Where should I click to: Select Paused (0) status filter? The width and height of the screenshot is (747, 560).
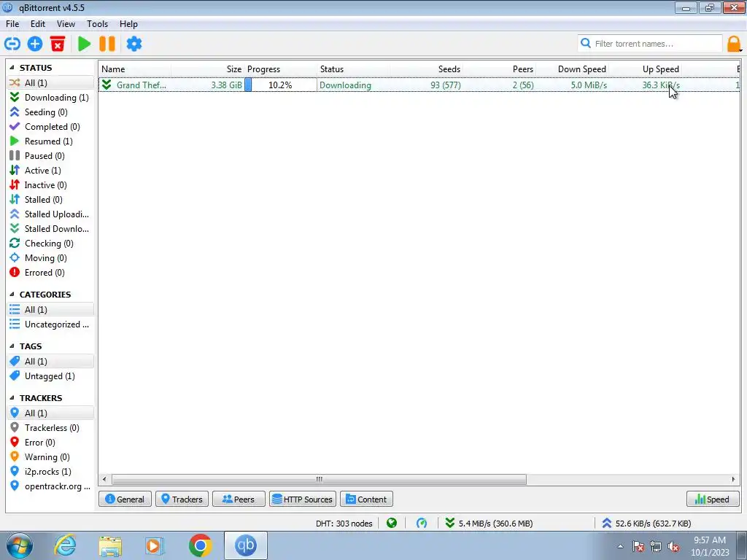(50, 156)
